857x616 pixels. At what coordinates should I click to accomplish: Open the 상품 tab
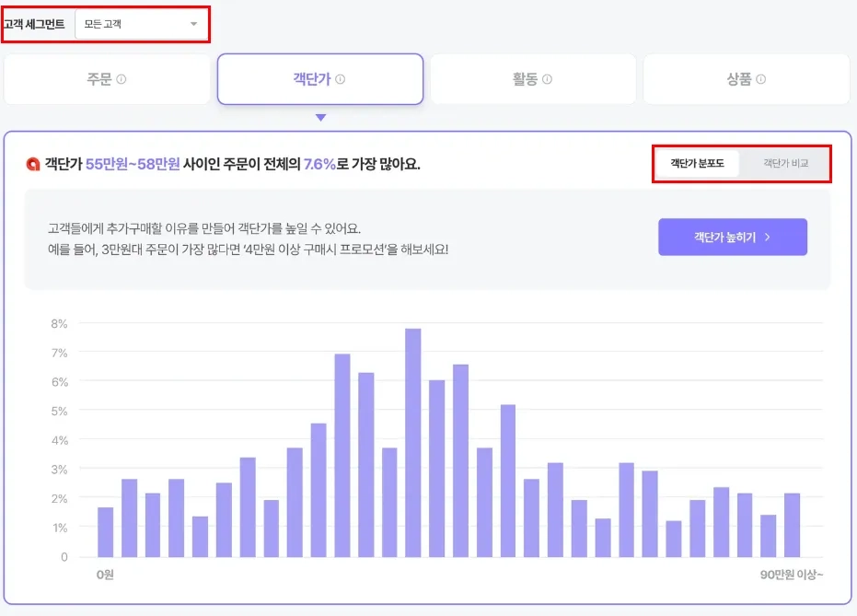(x=747, y=79)
